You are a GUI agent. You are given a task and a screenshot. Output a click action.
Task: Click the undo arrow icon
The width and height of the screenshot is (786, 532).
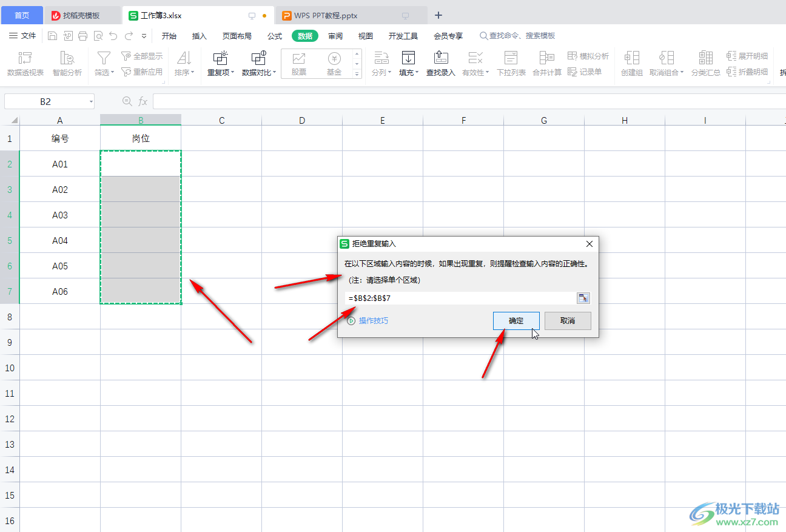coord(113,36)
